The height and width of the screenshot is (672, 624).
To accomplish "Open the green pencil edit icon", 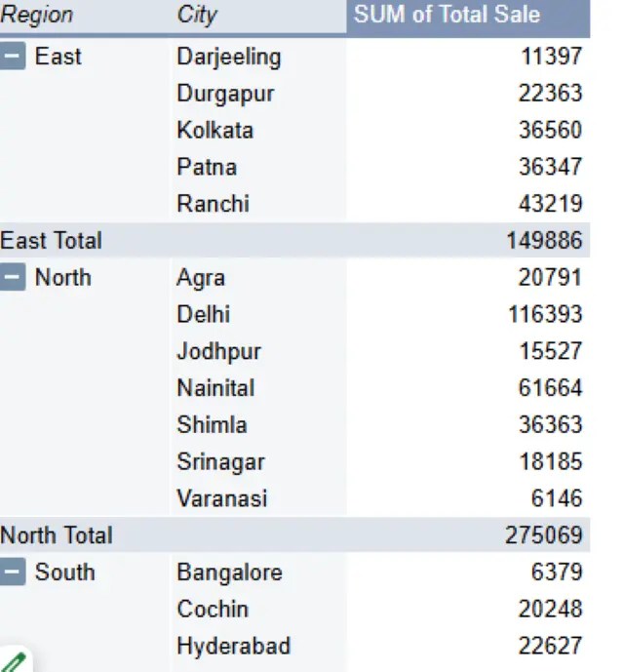I will point(15,661).
